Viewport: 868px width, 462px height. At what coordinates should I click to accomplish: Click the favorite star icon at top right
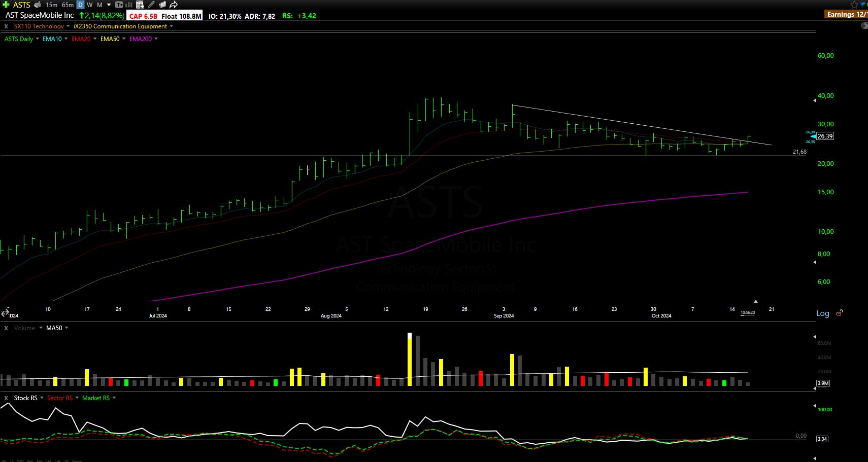pyautogui.click(x=854, y=5)
